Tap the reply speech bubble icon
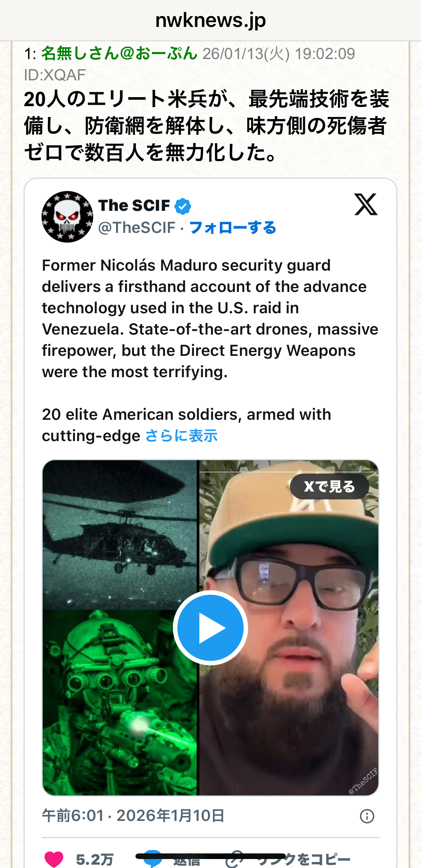 point(153,859)
